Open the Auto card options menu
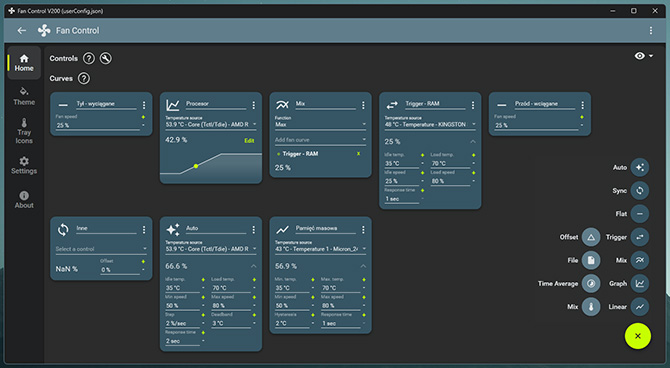The image size is (670, 368). pyautogui.click(x=253, y=230)
